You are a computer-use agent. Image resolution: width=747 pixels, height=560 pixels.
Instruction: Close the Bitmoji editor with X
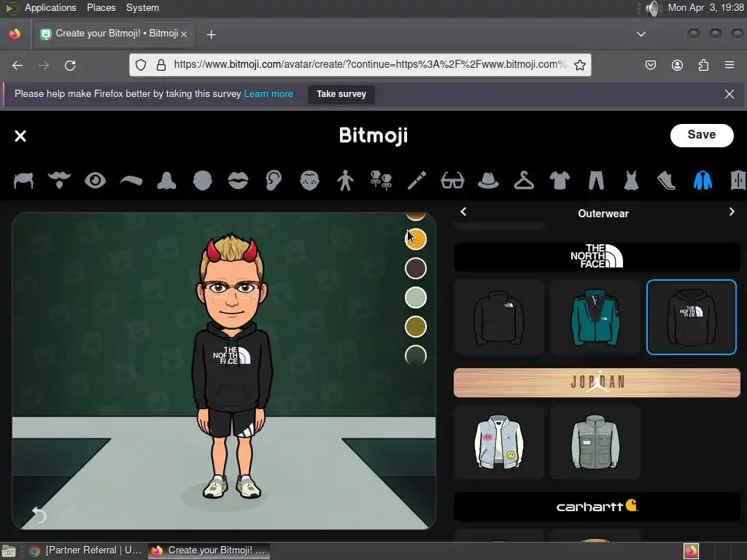click(x=20, y=136)
